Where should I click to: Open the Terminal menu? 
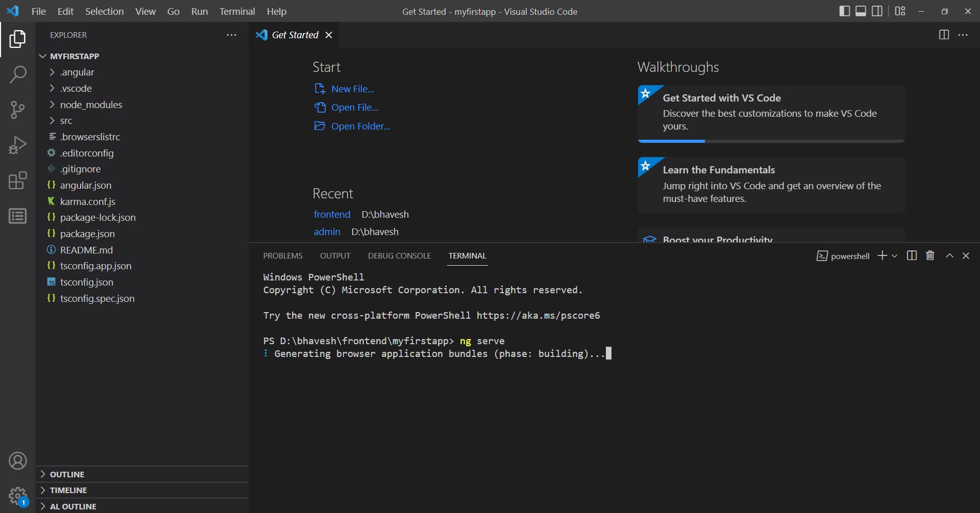tap(237, 11)
